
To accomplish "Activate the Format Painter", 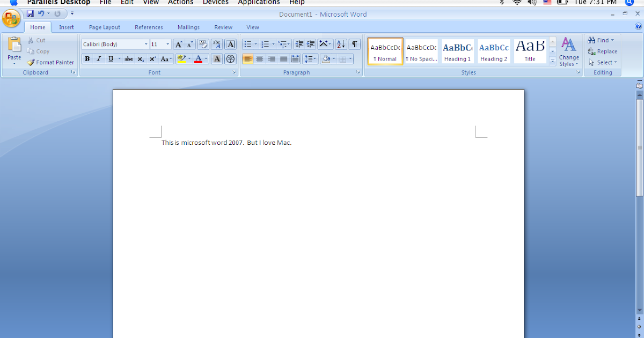I will click(x=51, y=62).
